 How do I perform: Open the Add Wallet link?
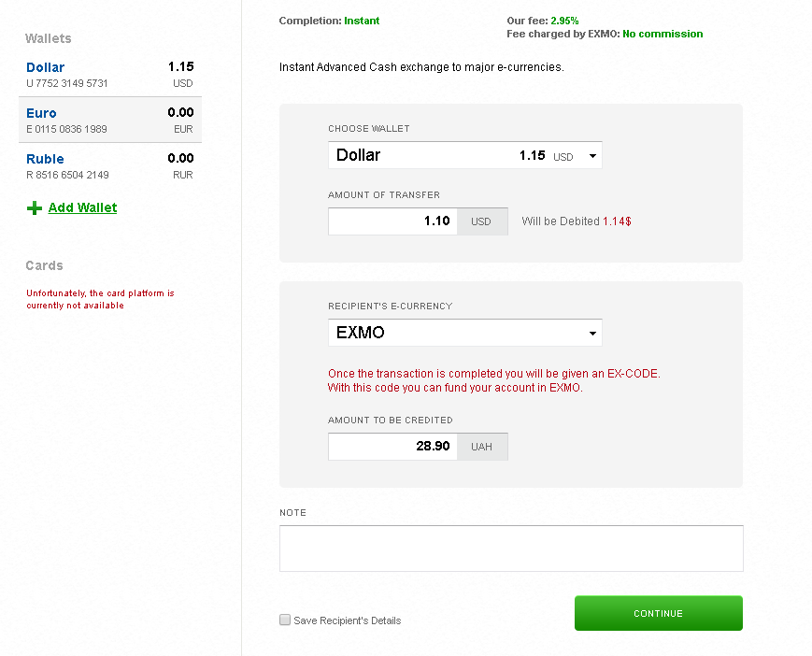tap(82, 207)
